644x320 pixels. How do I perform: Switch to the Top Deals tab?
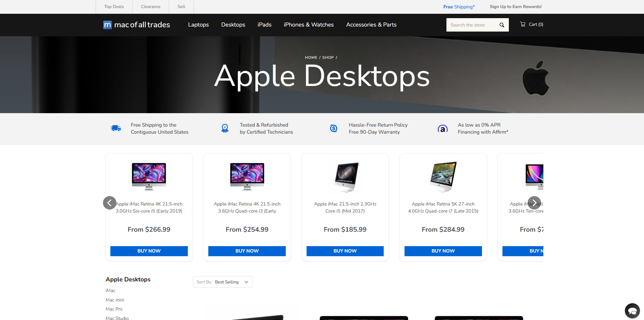(x=114, y=6)
